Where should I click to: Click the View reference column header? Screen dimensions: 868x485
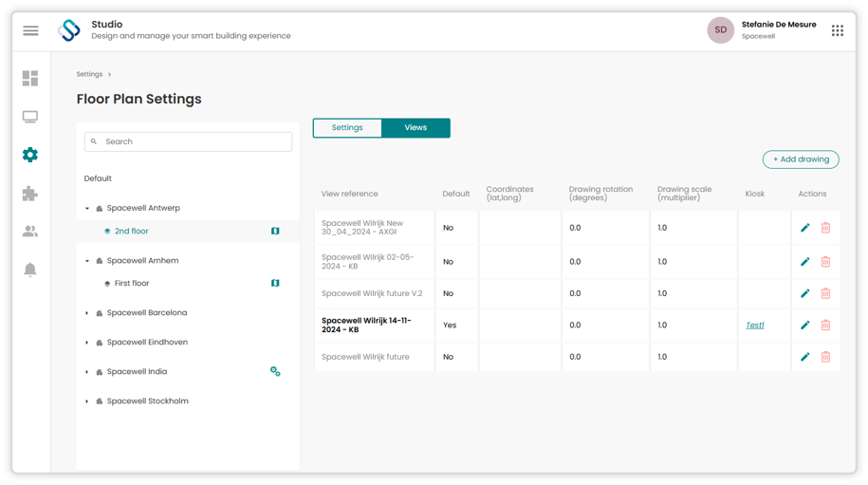[349, 194]
